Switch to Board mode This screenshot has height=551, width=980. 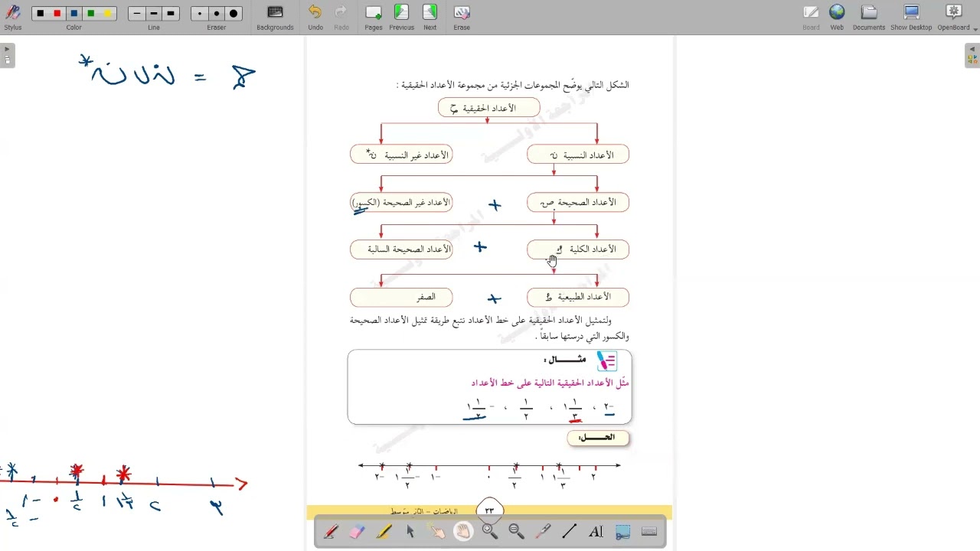tap(811, 17)
